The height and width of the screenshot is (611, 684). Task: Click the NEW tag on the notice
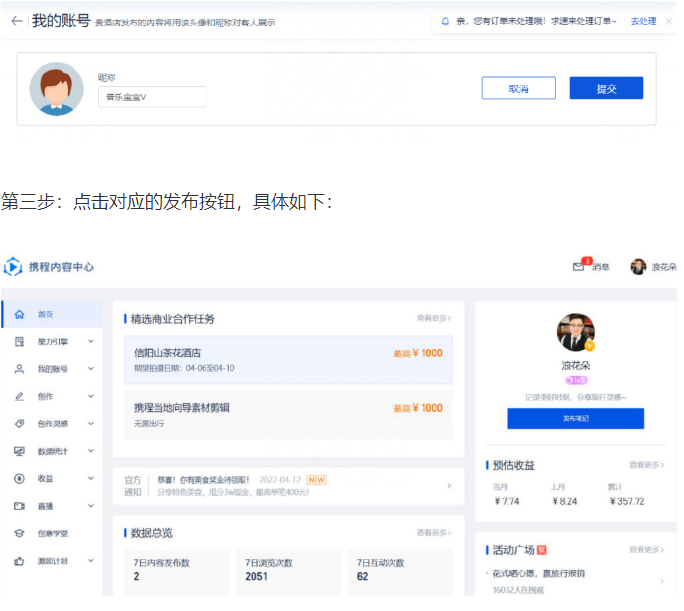click(316, 480)
